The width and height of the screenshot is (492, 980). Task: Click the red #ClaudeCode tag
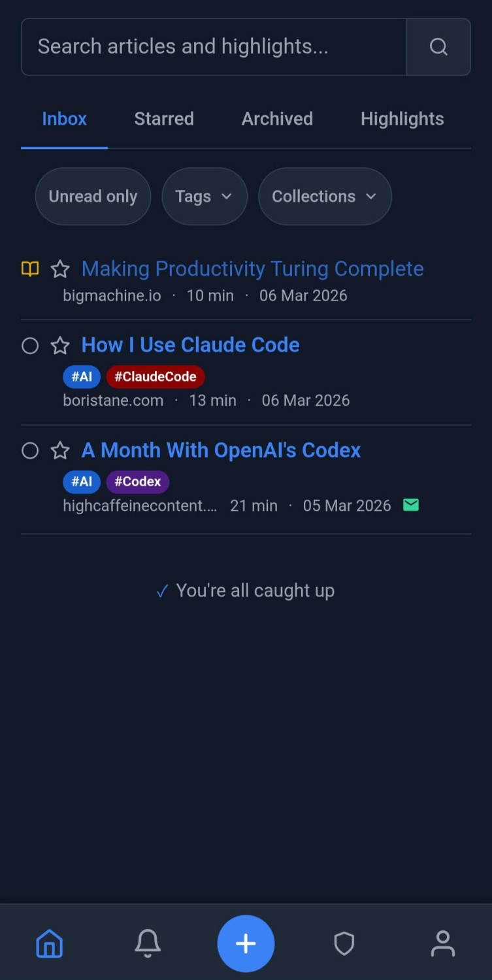pyautogui.click(x=156, y=377)
